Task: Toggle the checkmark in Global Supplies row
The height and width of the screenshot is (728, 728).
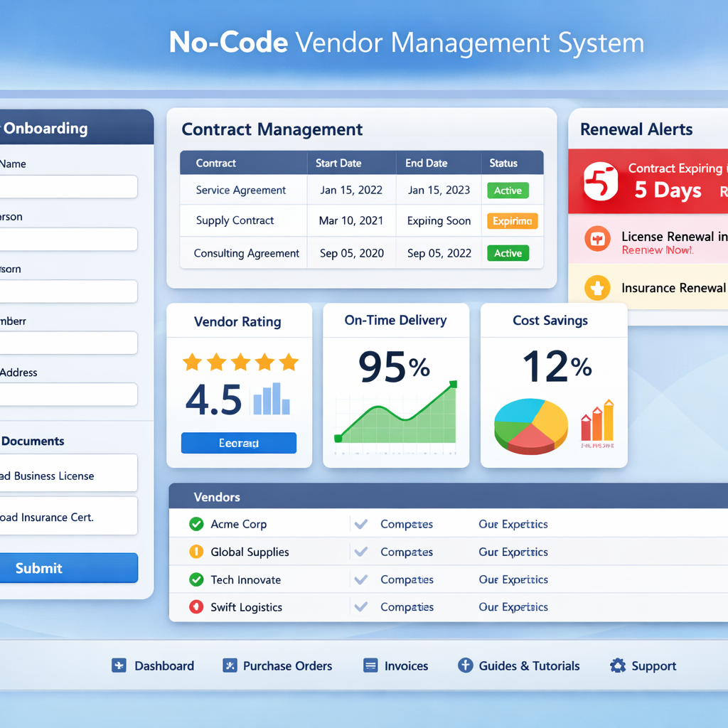Action: (360, 552)
